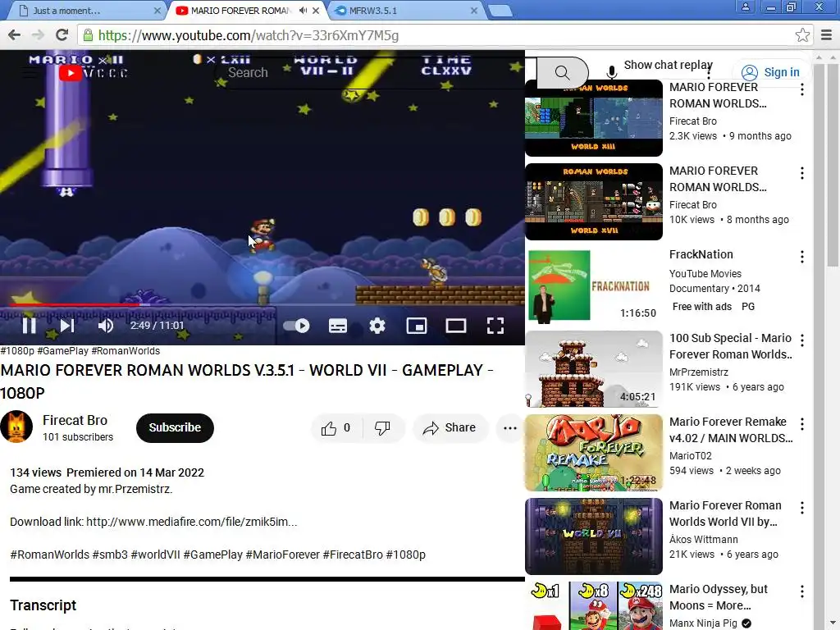Click the URL address bar

click(445, 35)
